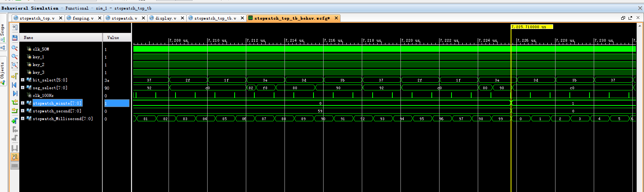644x192 pixels.
Task: Zoom in the waveform view
Action: click(x=15, y=48)
